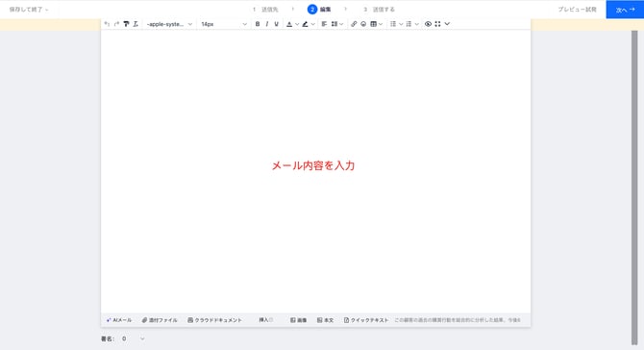644x350 pixels.
Task: Expand more toolbar options chevron
Action: pos(447,24)
